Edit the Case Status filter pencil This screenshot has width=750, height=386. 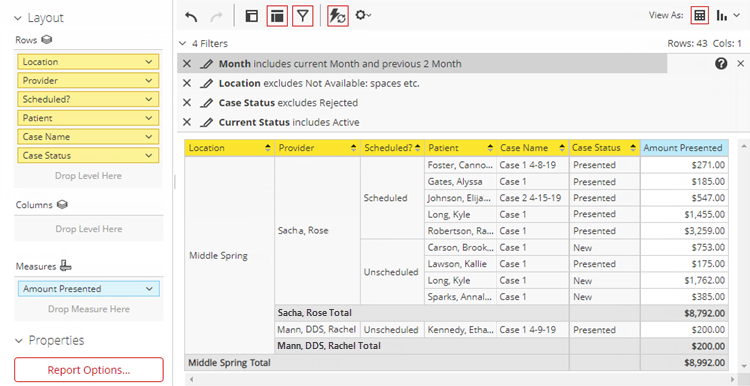coord(206,103)
